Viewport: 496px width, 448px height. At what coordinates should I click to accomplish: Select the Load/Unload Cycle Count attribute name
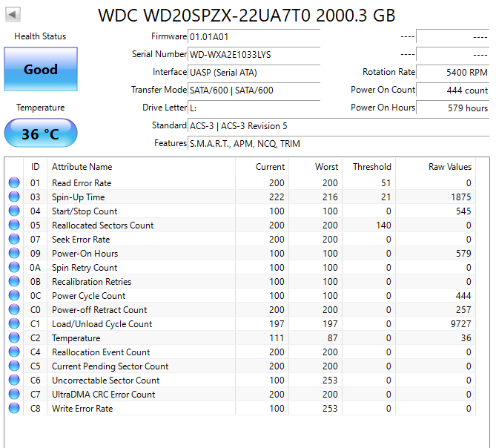tap(102, 324)
